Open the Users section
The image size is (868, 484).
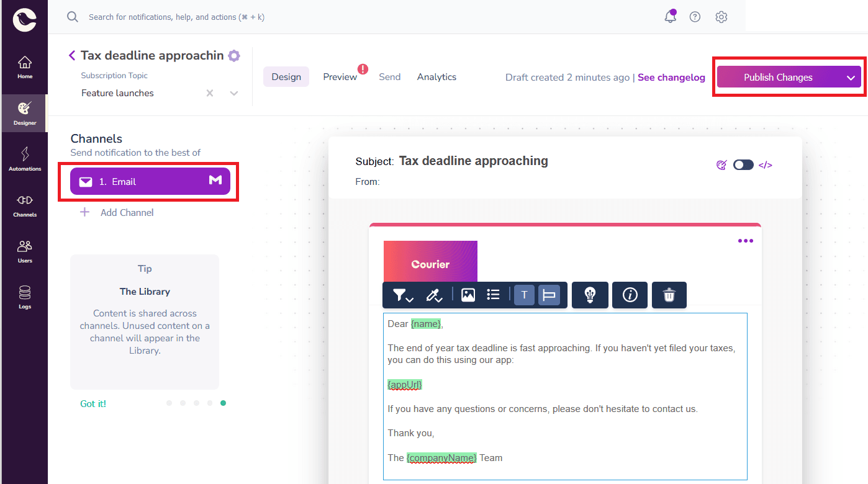pos(24,251)
